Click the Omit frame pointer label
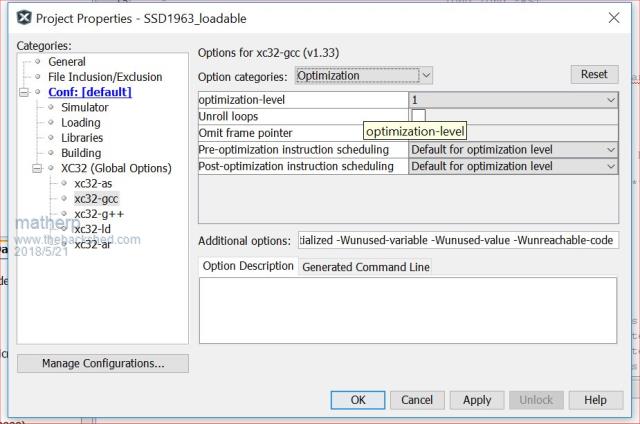Viewport: 640px width, 424px height. [x=245, y=133]
